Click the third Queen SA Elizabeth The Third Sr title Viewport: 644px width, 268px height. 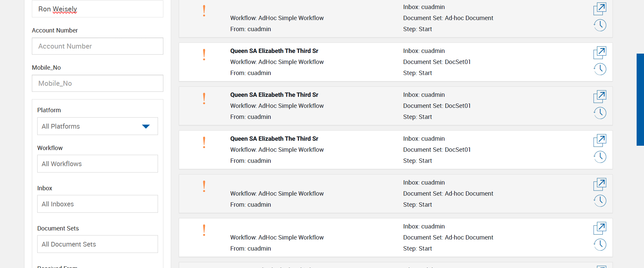pos(274,139)
